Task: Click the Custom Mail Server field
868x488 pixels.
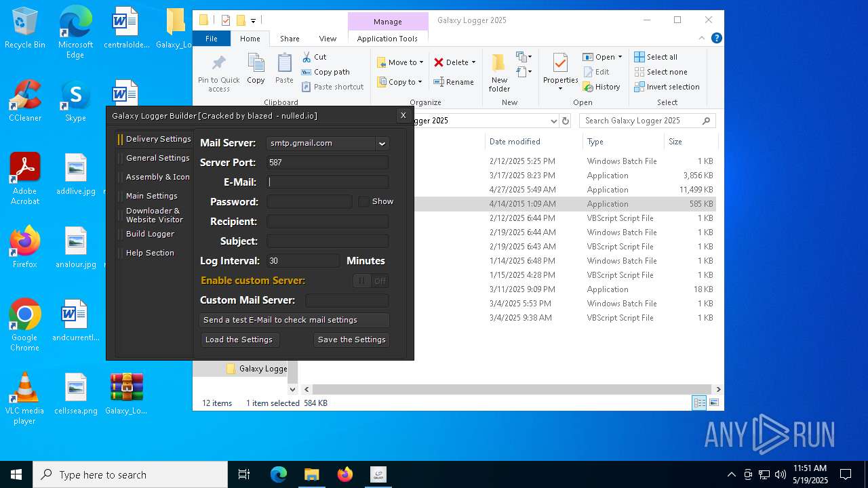Action: (x=347, y=300)
